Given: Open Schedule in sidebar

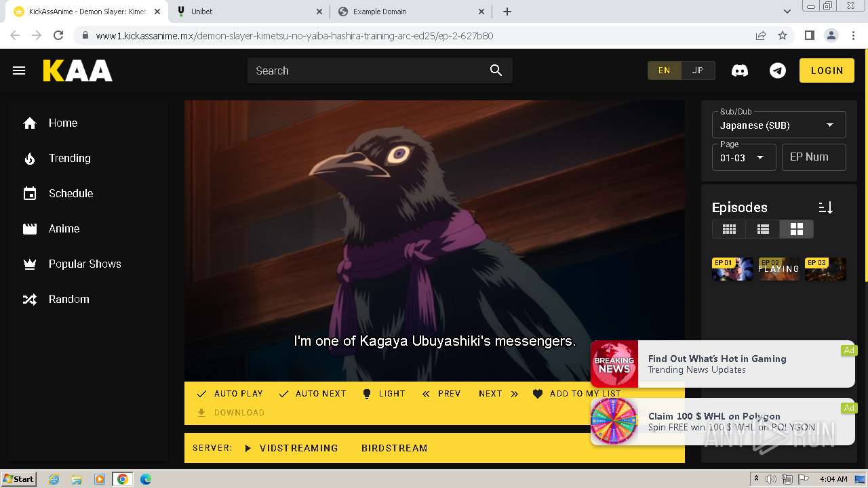Looking at the screenshot, I should pos(88,193).
